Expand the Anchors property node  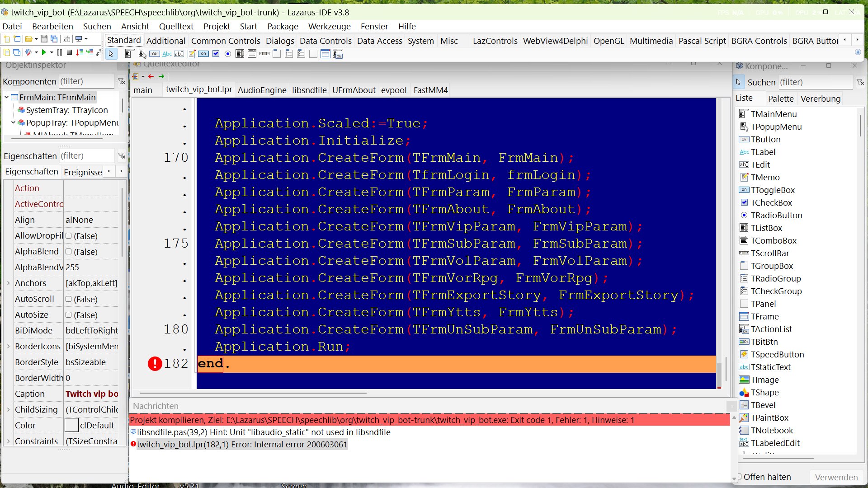[x=8, y=283]
